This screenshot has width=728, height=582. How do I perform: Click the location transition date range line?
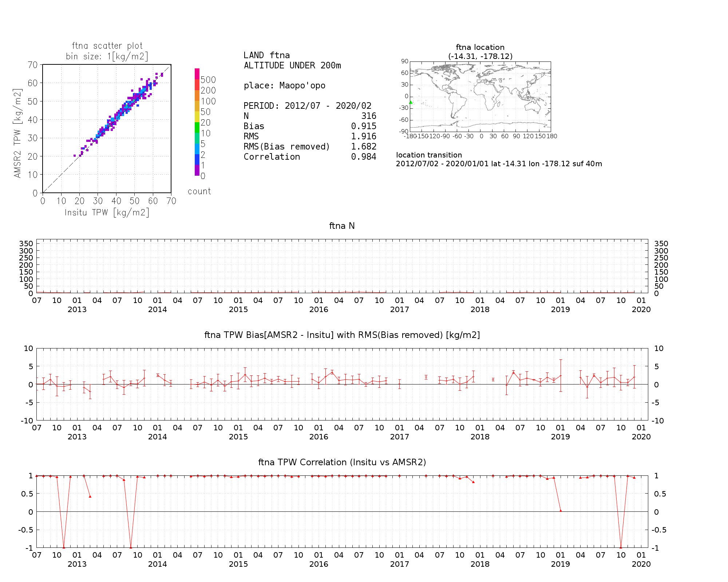(x=499, y=164)
